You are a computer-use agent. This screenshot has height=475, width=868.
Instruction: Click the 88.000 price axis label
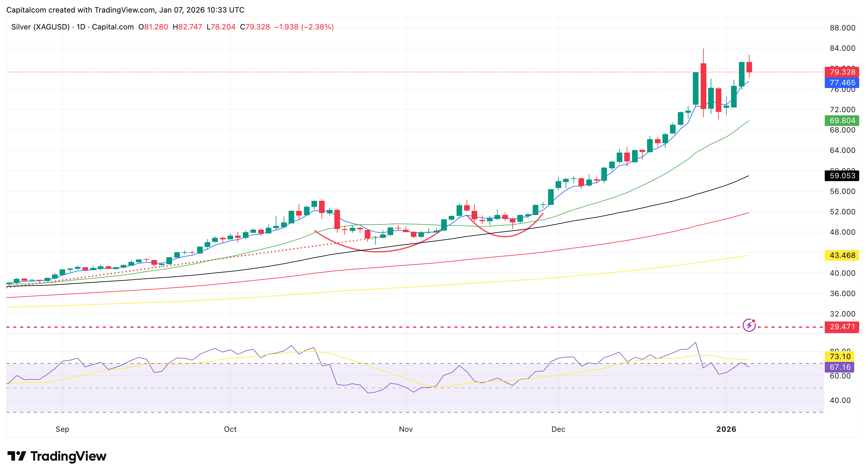pos(842,28)
